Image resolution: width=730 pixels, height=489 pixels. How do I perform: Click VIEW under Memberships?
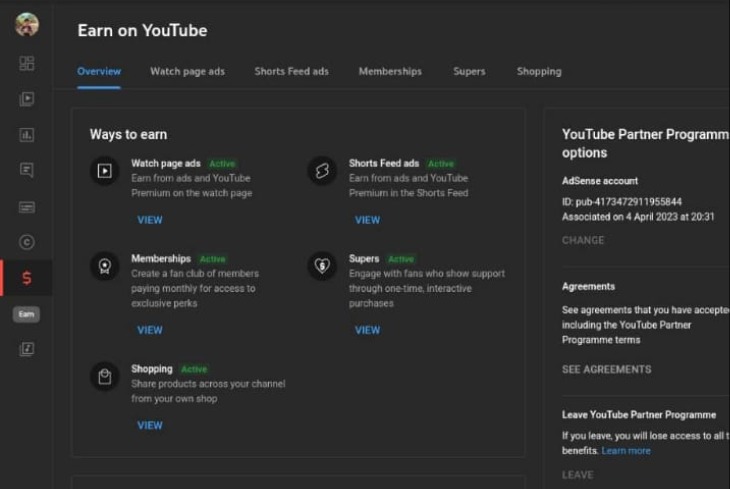(150, 330)
